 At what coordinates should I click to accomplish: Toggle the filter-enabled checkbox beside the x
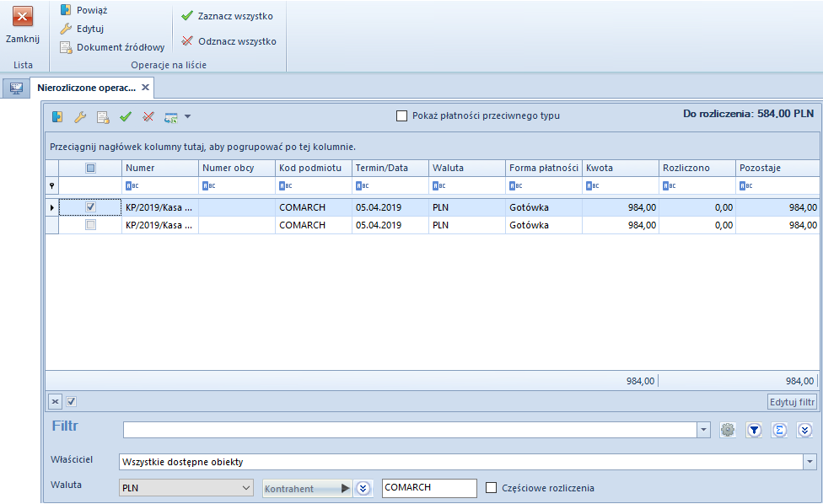(72, 402)
